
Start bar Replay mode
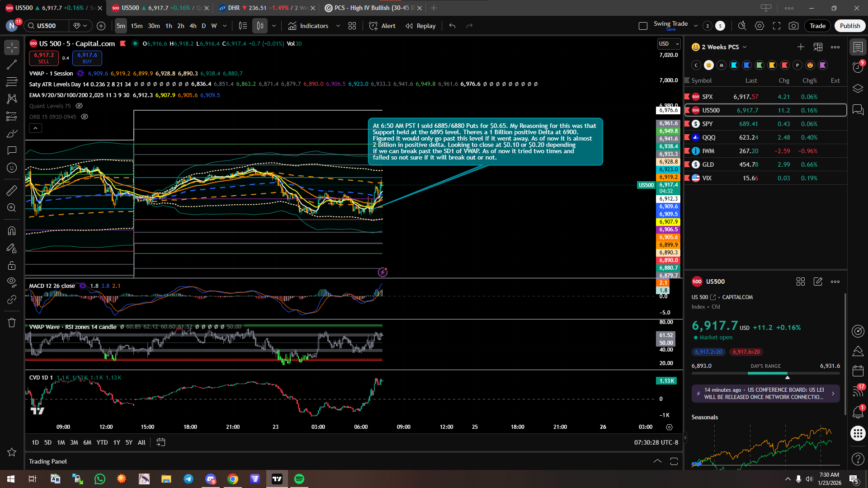coord(420,26)
